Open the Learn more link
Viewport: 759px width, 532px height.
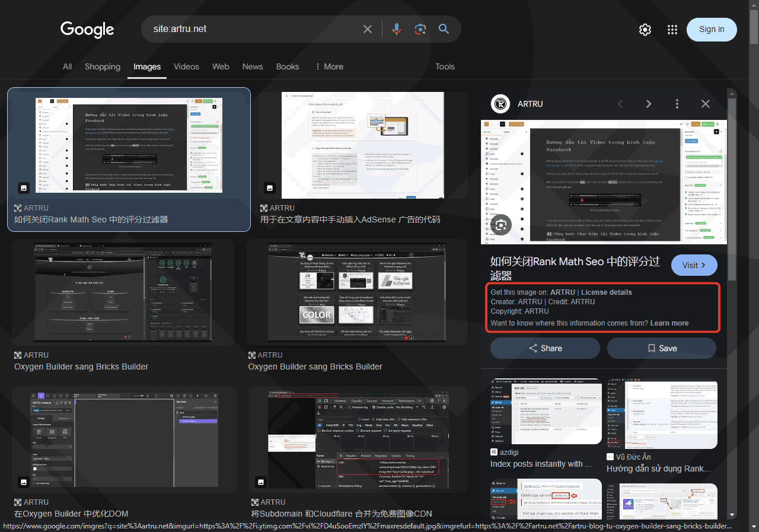point(669,323)
